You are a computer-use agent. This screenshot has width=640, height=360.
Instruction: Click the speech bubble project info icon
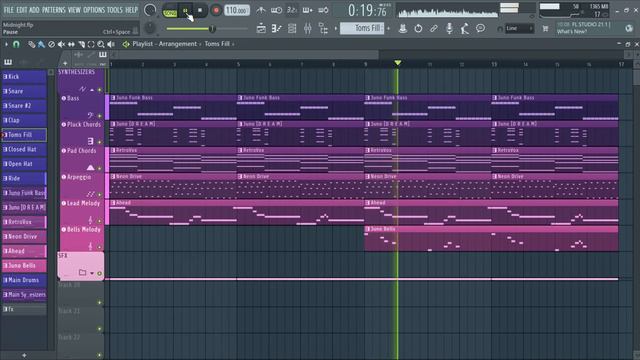[480, 28]
